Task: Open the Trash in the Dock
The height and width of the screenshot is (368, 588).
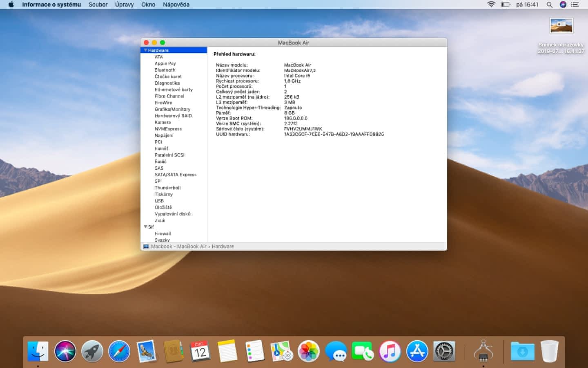Action: tap(549, 351)
